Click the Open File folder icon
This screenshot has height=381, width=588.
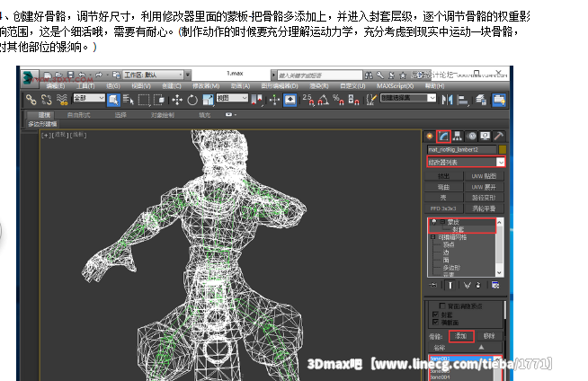click(58, 75)
